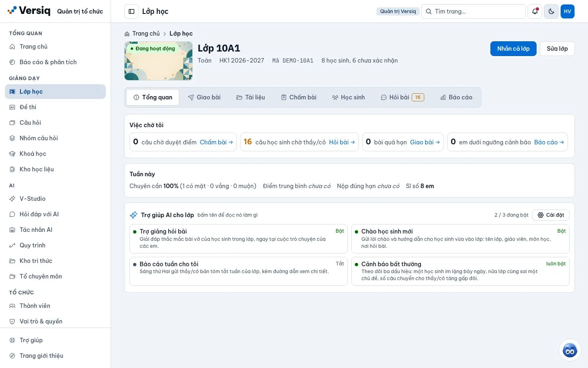Image resolution: width=588 pixels, height=368 pixels.
Task: Click the home icon in breadcrumb
Action: 127,34
